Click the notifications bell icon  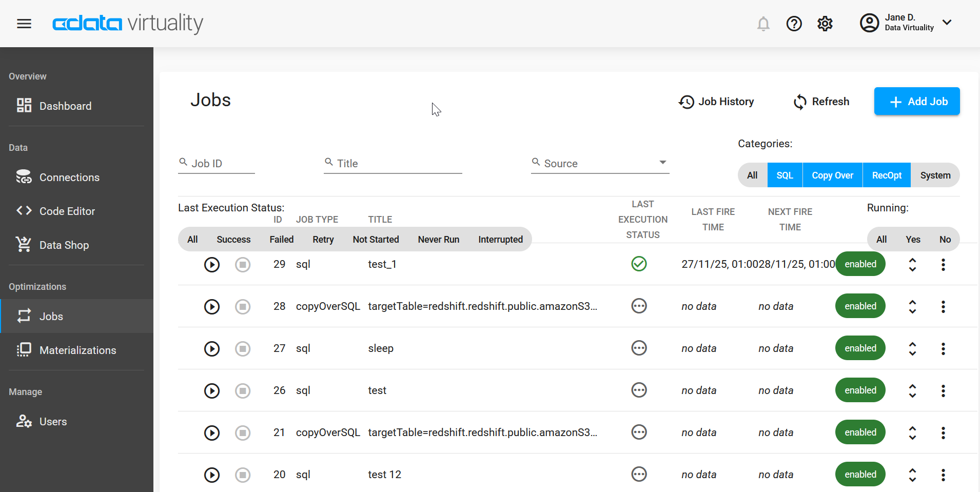click(763, 24)
